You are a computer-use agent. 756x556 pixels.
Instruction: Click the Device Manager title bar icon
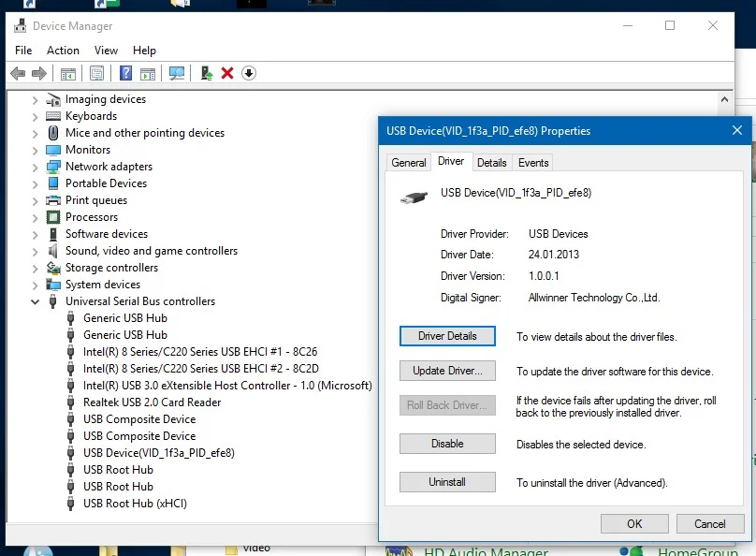tap(21, 25)
